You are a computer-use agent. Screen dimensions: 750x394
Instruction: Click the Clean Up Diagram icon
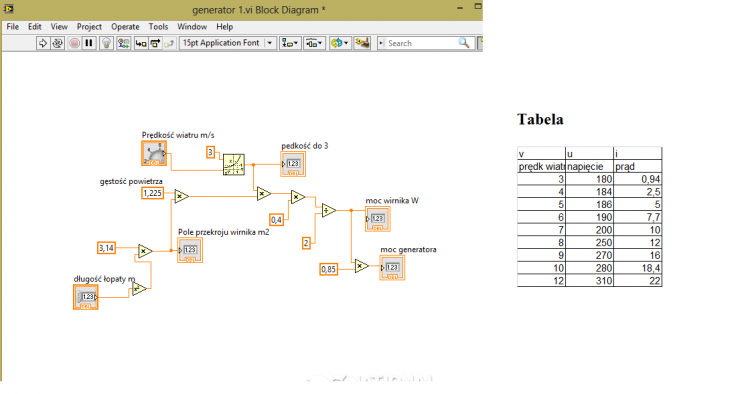[362, 43]
